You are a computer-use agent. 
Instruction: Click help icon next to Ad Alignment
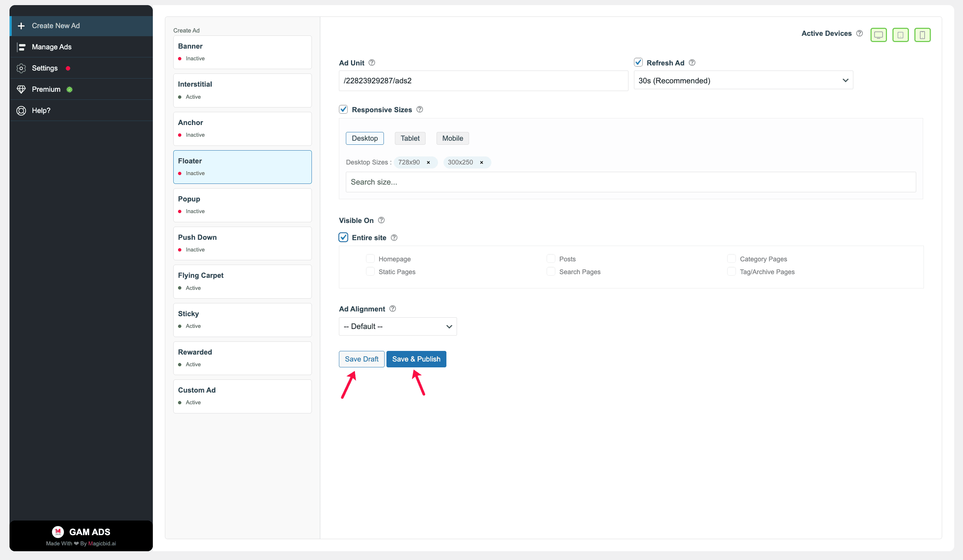(x=392, y=309)
